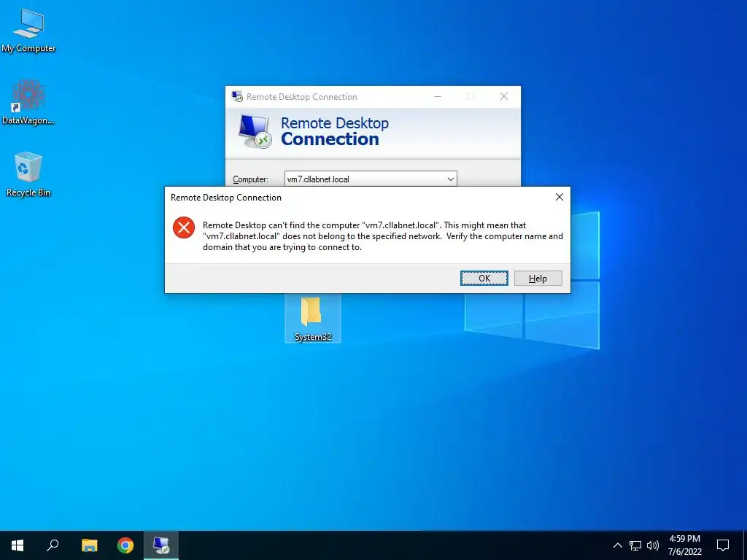The width and height of the screenshot is (747, 560).
Task: Click Remote Desktop Connection taskbar icon
Action: [161, 545]
